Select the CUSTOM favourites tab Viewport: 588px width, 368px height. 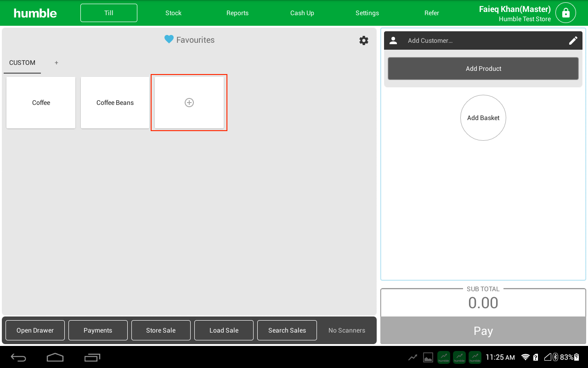coord(22,63)
